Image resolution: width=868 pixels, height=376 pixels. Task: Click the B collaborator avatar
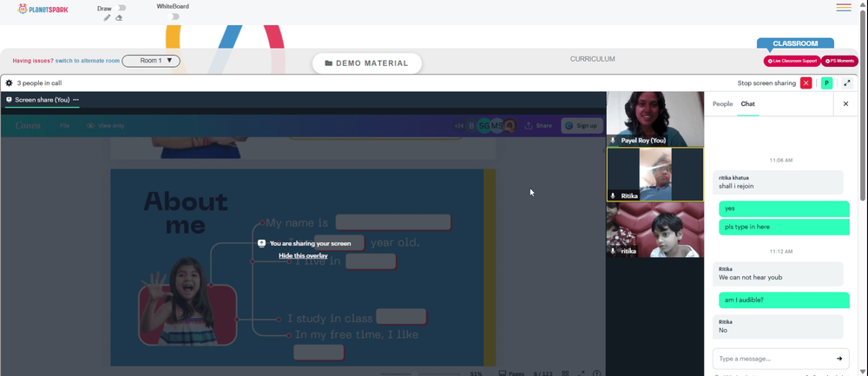click(471, 126)
